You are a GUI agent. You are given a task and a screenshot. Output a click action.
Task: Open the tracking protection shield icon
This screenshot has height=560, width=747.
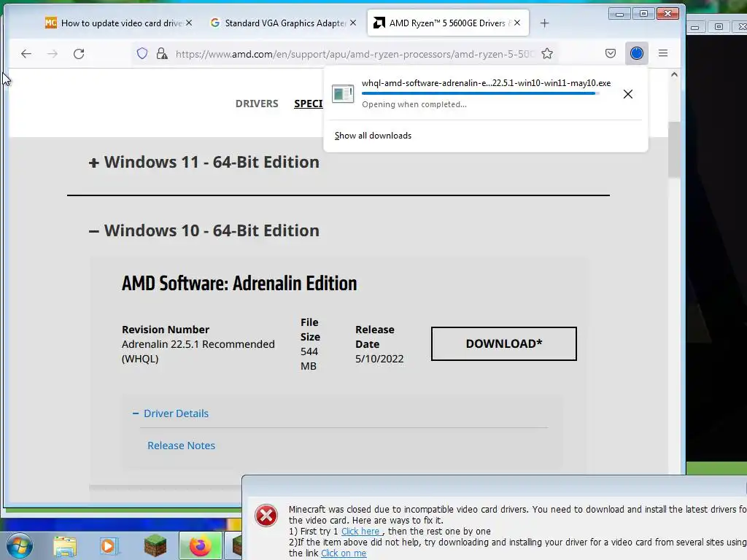142,53
